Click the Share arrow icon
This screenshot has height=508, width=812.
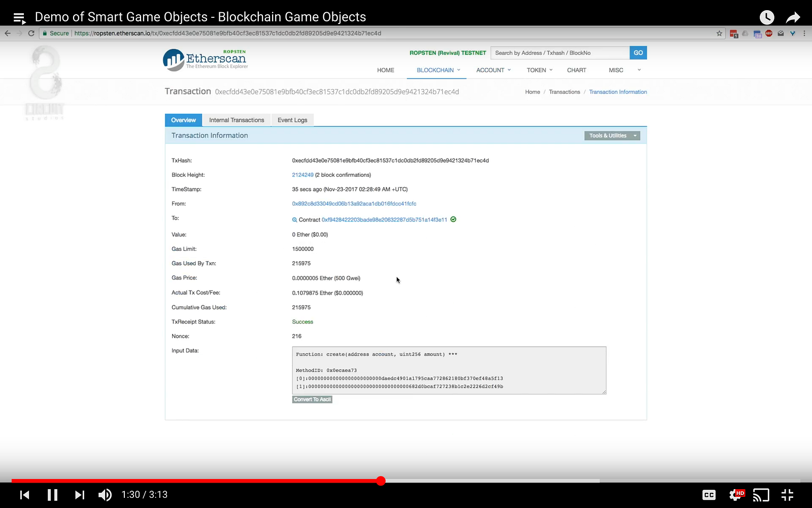[793, 18]
